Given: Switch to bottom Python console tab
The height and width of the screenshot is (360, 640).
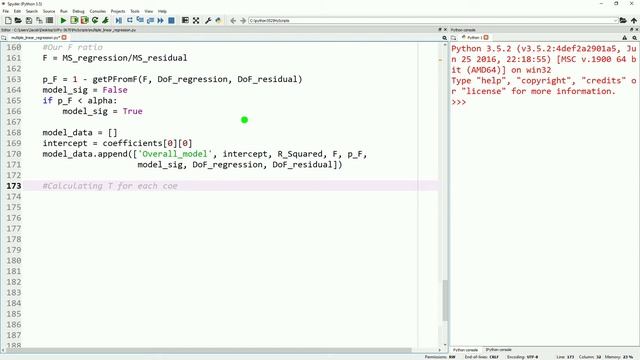Looking at the screenshot, I should click(x=465, y=350).
